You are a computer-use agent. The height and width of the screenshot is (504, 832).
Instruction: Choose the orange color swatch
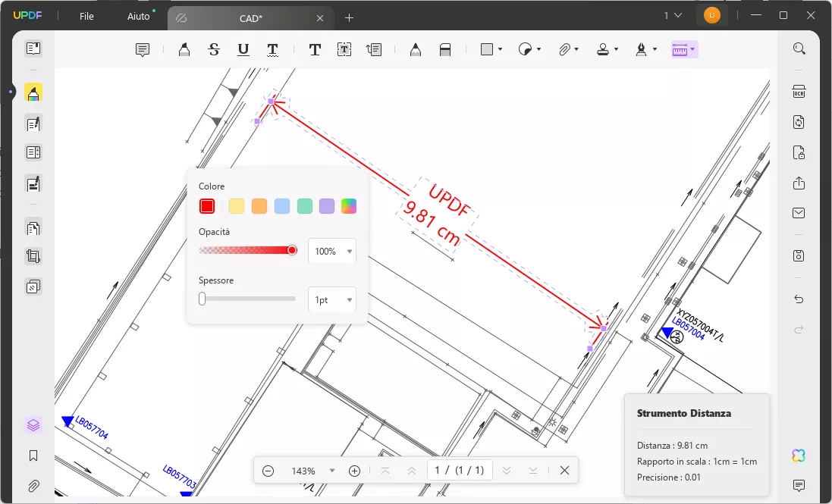(x=259, y=206)
